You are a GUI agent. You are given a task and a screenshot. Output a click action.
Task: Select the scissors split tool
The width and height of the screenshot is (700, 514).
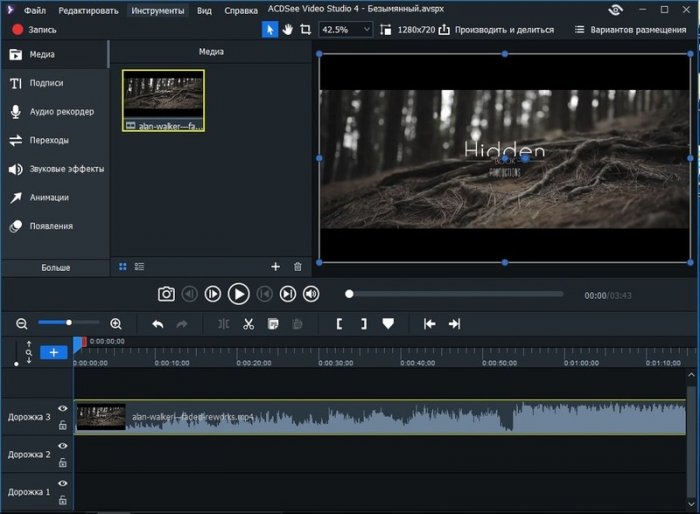tap(248, 324)
